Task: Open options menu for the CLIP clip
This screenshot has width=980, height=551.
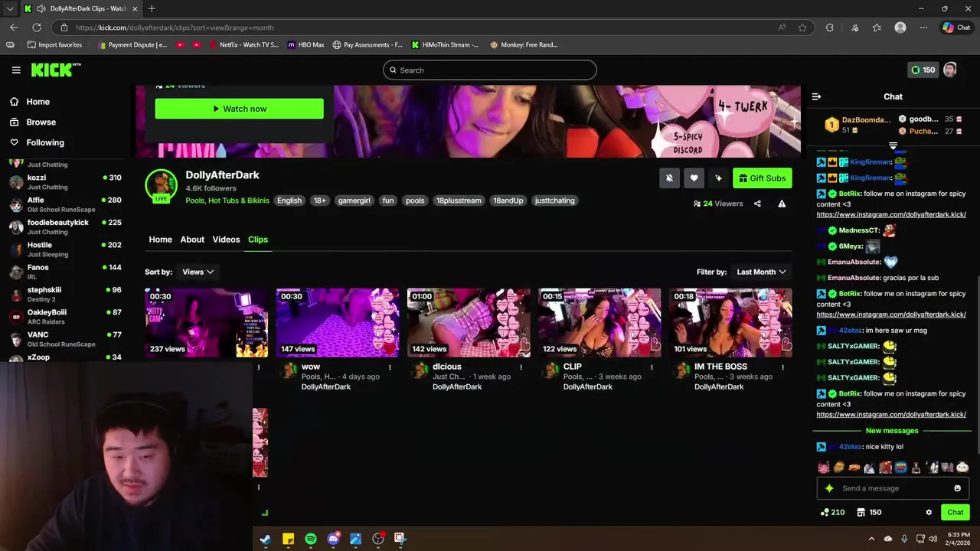Action: point(652,367)
